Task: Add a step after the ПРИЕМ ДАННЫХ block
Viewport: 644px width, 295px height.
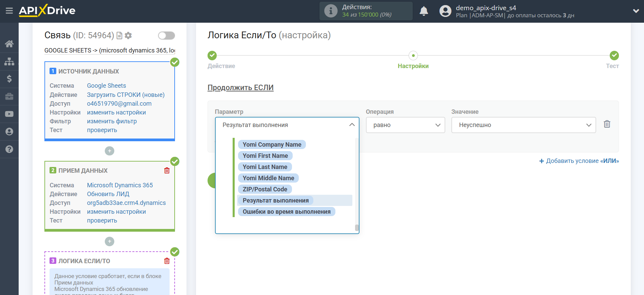Action: [x=110, y=241]
